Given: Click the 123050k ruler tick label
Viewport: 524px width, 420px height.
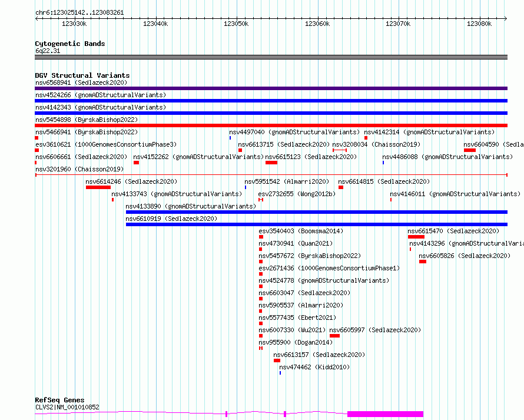Looking at the screenshot, I should click(x=236, y=24).
